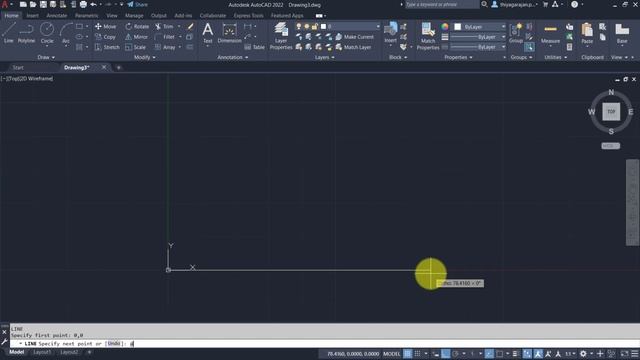Click the Scale tool
Screen dimensions: 640x360
pos(136,47)
